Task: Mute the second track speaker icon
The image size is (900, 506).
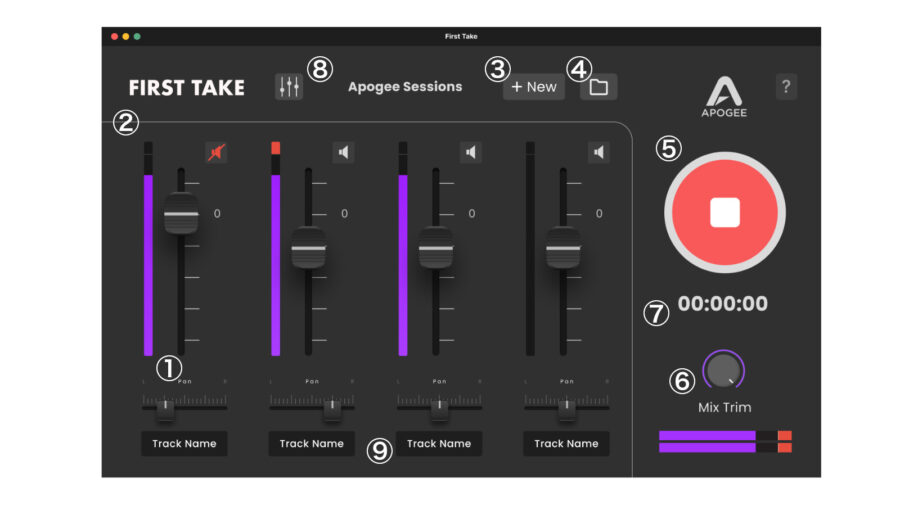Action: tap(343, 152)
